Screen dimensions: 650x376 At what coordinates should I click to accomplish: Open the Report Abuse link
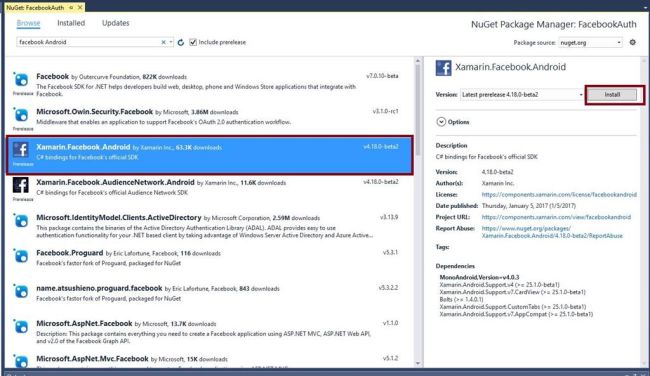point(552,232)
